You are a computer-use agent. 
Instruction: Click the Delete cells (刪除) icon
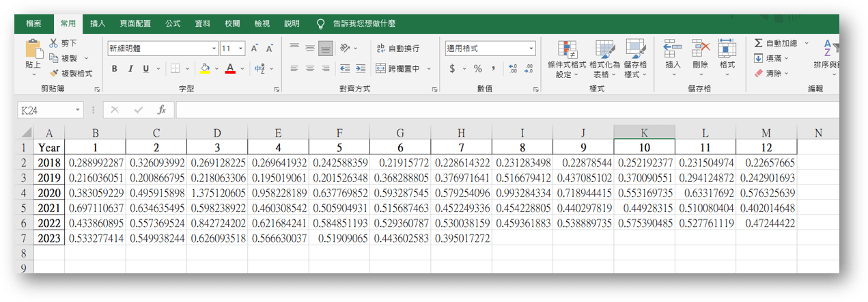click(700, 48)
